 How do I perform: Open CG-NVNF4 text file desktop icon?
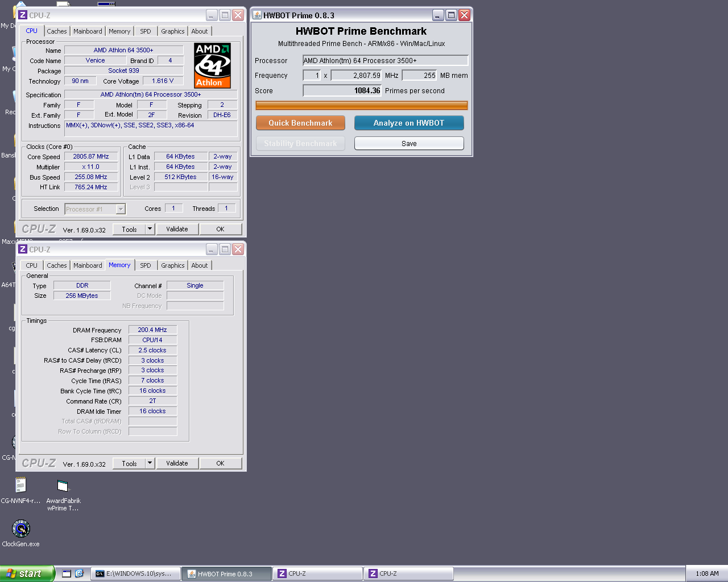pyautogui.click(x=20, y=490)
